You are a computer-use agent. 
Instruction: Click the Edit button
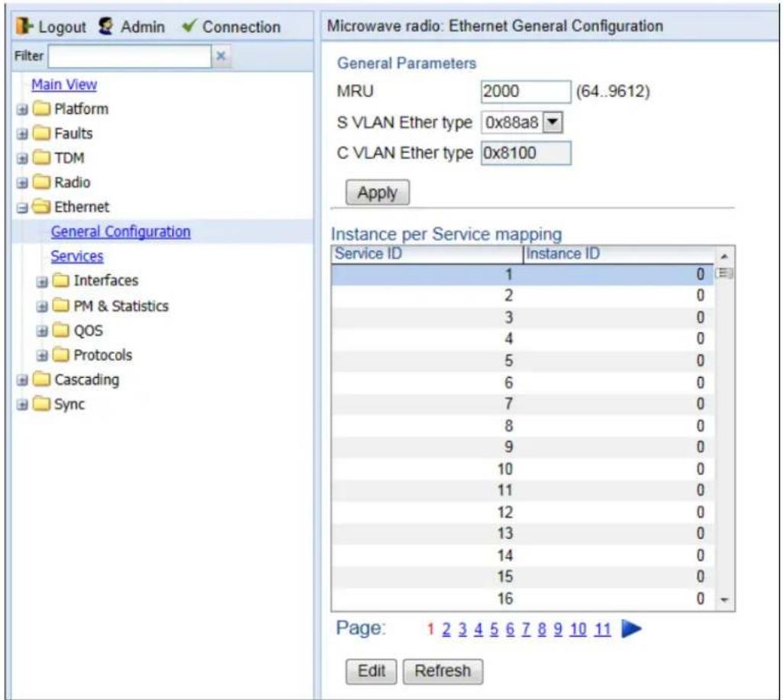371,671
